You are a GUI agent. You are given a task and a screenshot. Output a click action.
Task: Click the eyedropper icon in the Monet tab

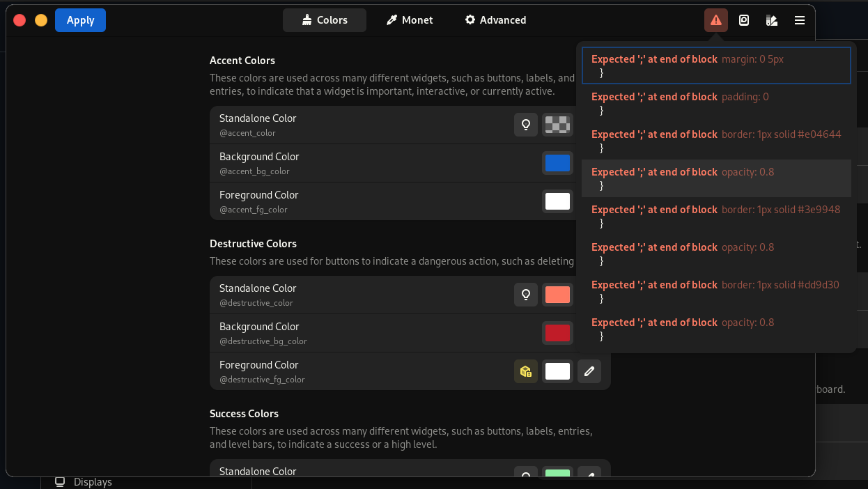(x=392, y=20)
